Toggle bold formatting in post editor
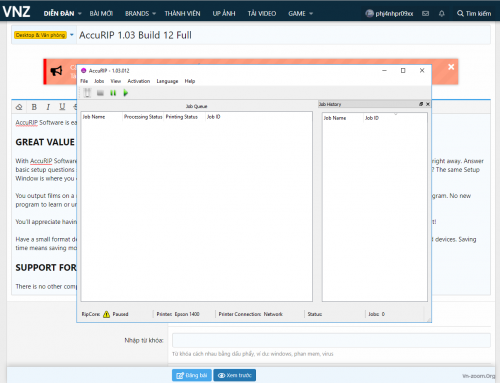This screenshot has width=500, height=383. point(34,107)
